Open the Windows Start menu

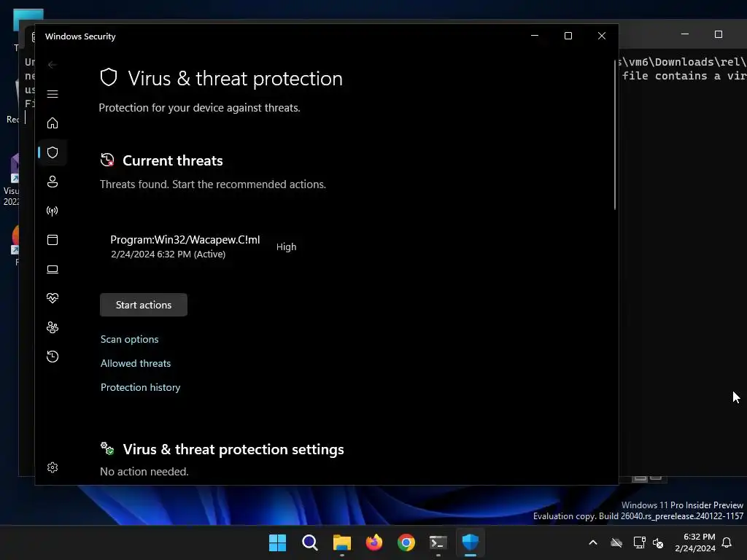coord(277,542)
